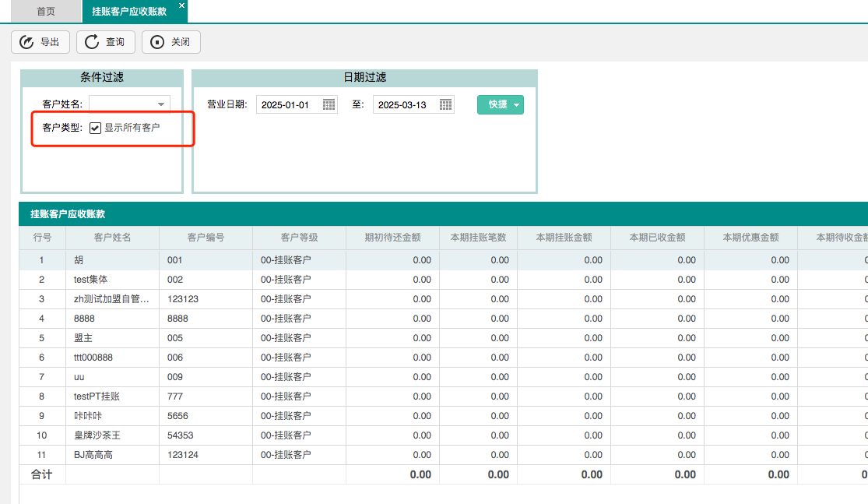Image resolution: width=868 pixels, height=504 pixels.
Task: Close the 挂账客户应收账款 tab with its X icon
Action: (x=181, y=7)
